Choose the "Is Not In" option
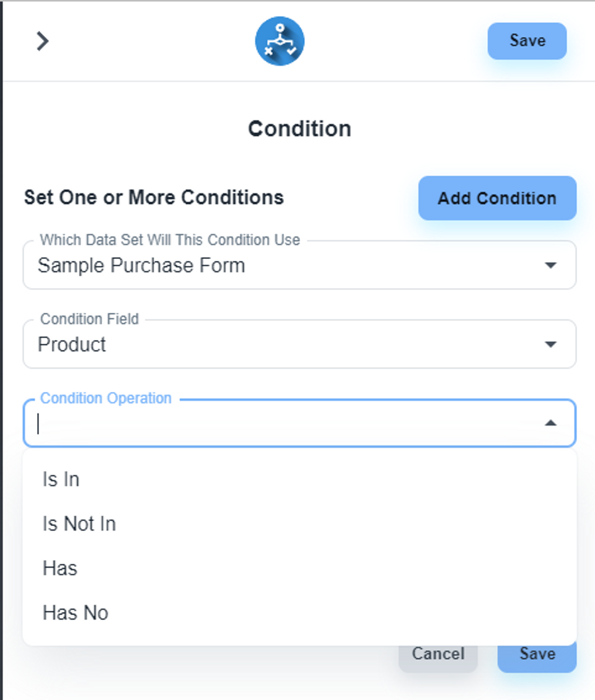 coord(79,524)
